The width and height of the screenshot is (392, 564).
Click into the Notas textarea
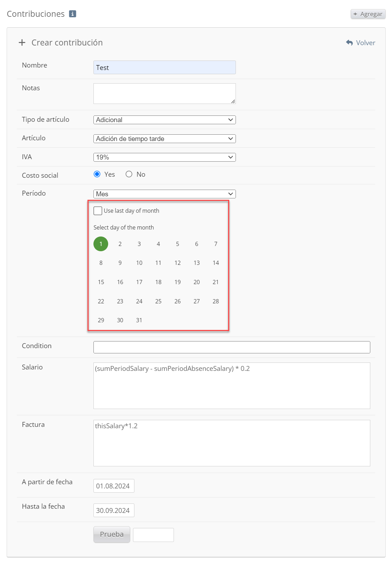coord(164,93)
